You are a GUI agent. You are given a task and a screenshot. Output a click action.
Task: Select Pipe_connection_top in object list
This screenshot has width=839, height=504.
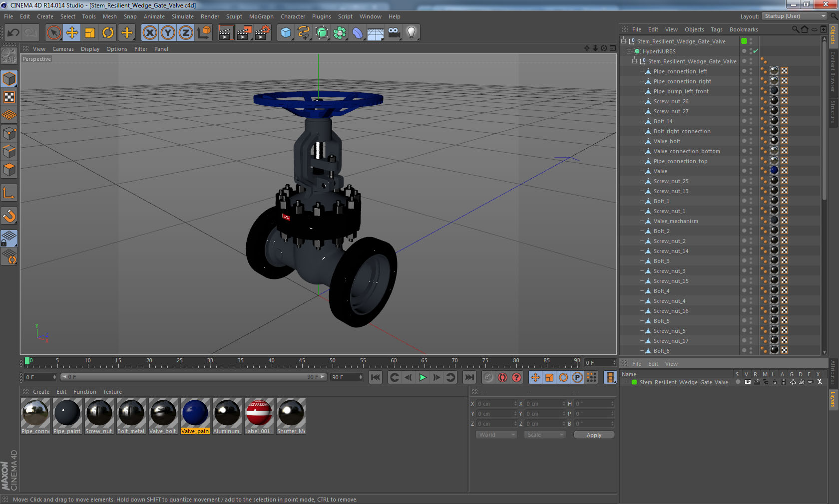click(680, 161)
